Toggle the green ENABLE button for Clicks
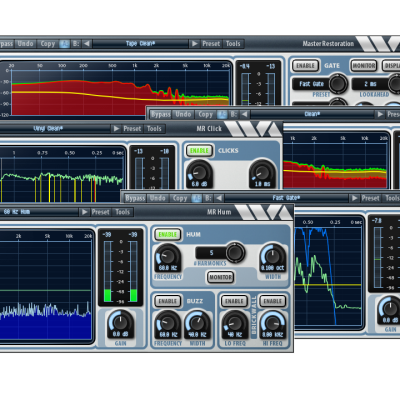Viewport: 400px width, 400px height. pyautogui.click(x=199, y=151)
